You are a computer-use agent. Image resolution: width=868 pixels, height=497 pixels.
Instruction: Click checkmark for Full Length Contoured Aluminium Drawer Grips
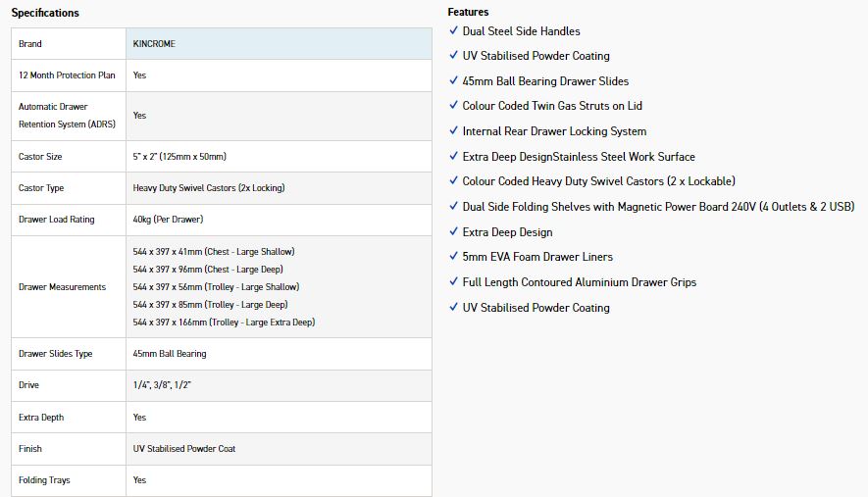click(x=453, y=282)
